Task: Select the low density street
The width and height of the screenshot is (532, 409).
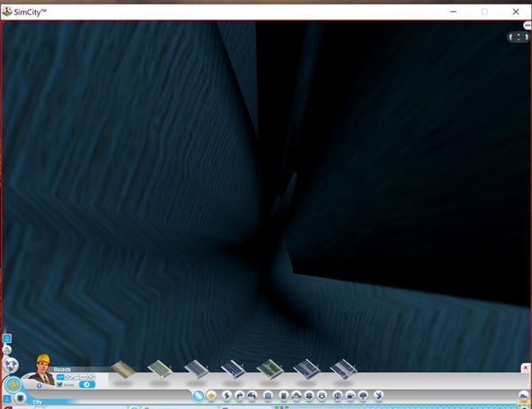Action: 160,369
